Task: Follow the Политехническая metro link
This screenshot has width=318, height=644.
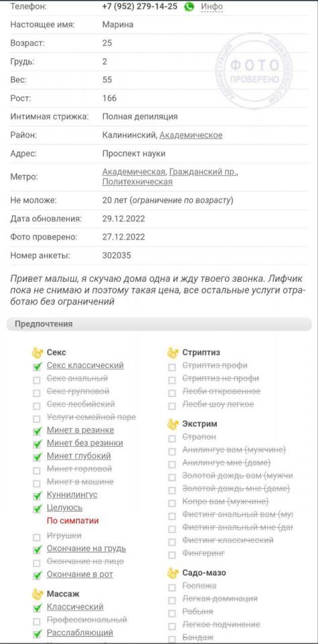Action: coord(138,182)
